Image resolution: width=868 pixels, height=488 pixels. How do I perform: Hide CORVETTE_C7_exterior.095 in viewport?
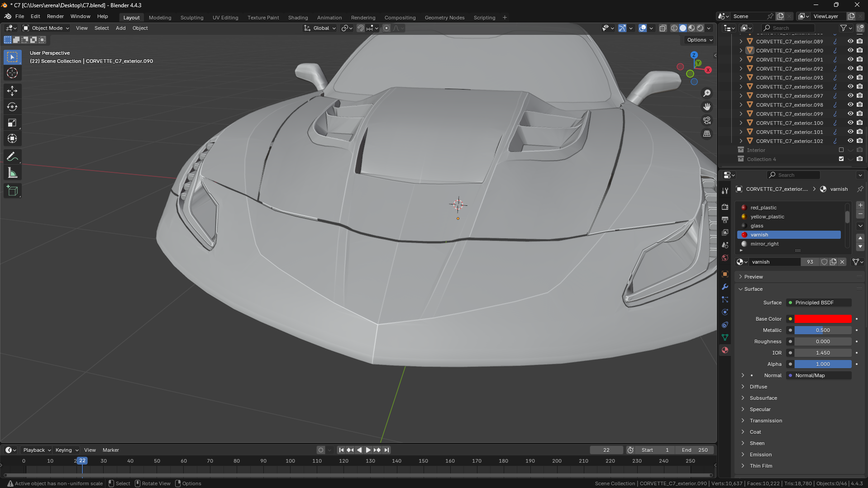(850, 87)
